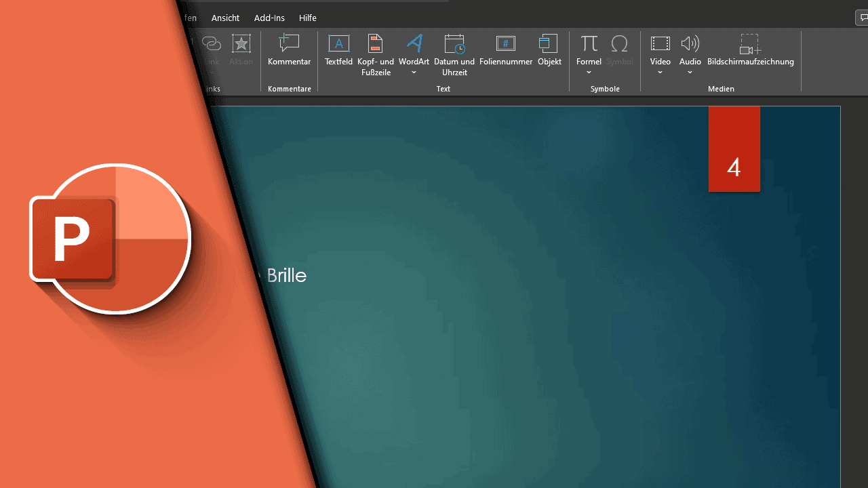Click the Symbole group label

(605, 89)
